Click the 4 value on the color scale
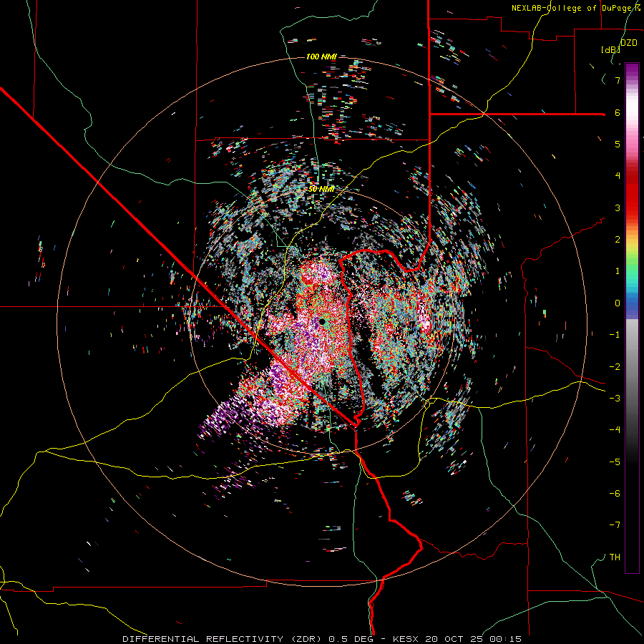 pos(618,176)
